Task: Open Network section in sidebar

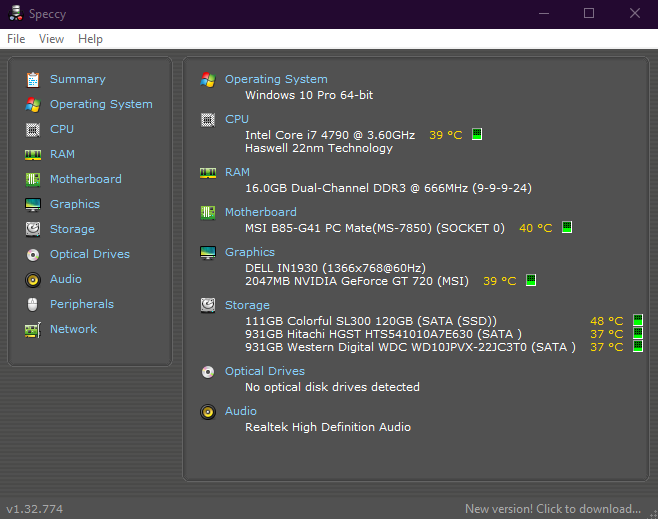Action: (73, 329)
